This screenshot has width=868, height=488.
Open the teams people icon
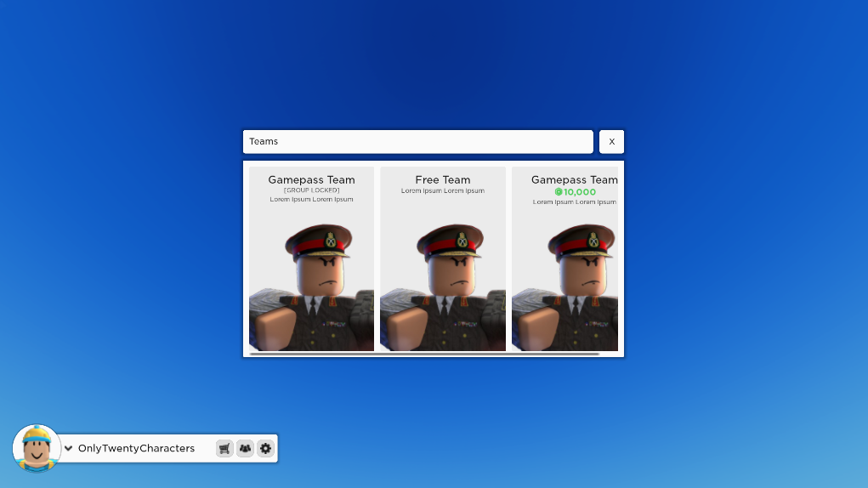[245, 448]
